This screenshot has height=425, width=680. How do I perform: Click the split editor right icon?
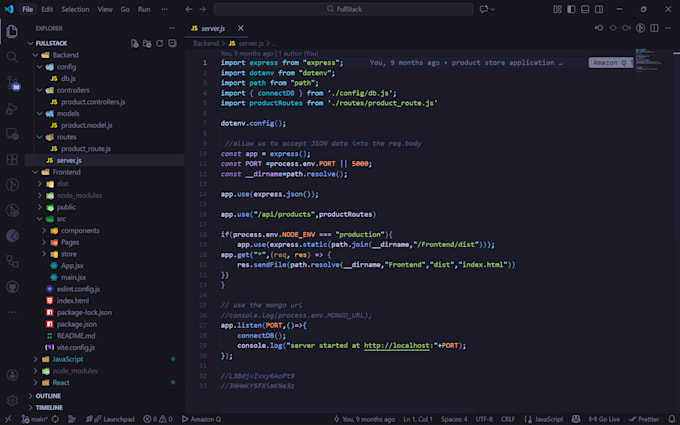pyautogui.click(x=654, y=28)
